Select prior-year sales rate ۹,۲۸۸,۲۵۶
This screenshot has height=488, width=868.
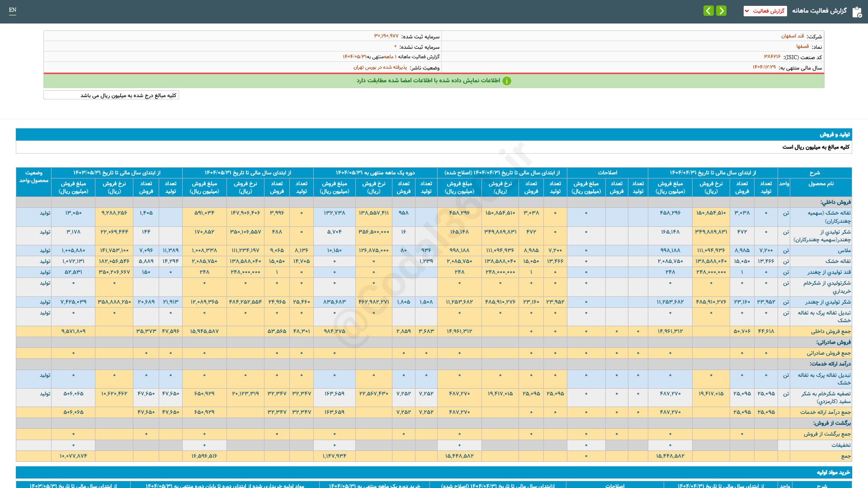pos(114,213)
